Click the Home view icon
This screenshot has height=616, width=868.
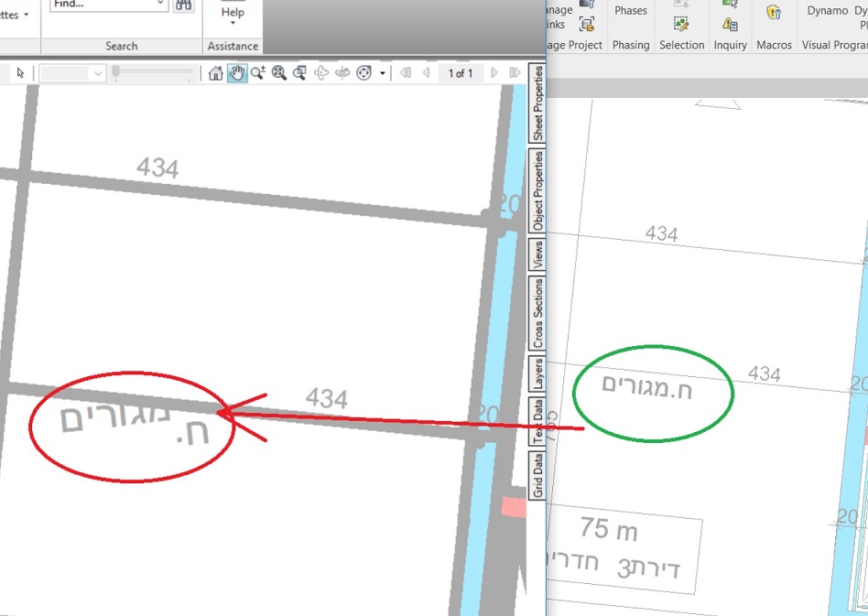[215, 72]
